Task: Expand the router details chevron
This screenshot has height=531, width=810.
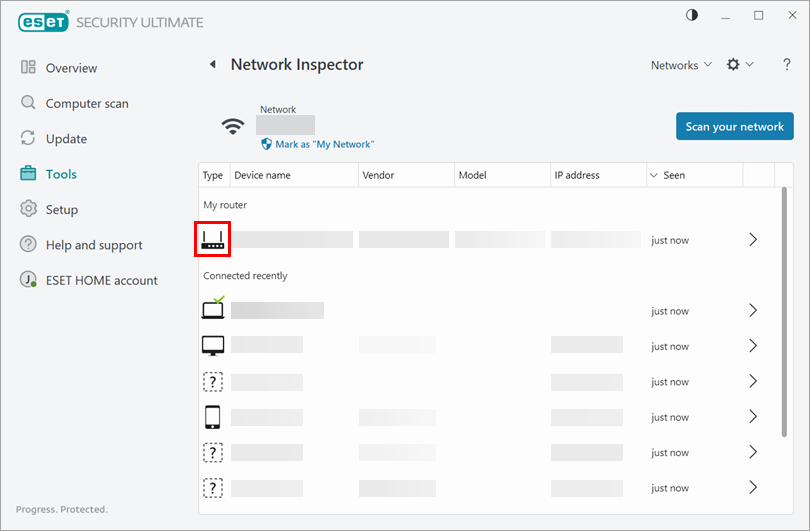Action: [x=753, y=240]
